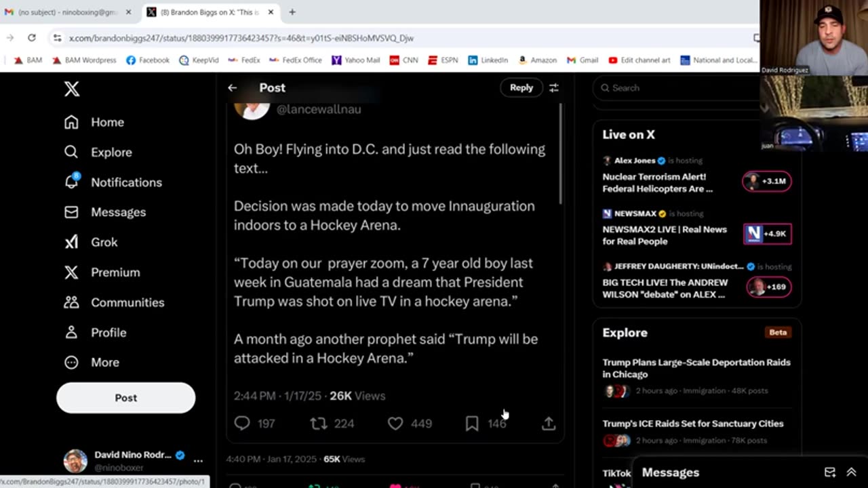868x488 pixels.
Task: Close the Brandon Biggs on X tab
Action: 271,12
